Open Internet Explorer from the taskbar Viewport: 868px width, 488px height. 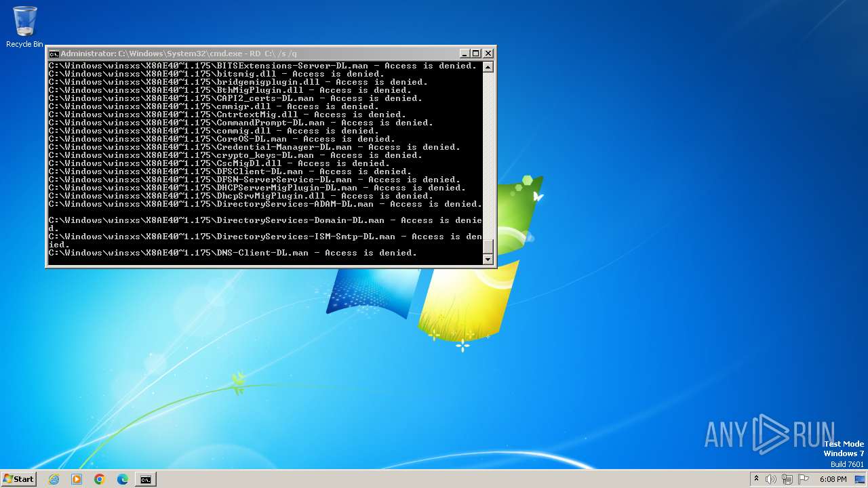click(x=54, y=479)
